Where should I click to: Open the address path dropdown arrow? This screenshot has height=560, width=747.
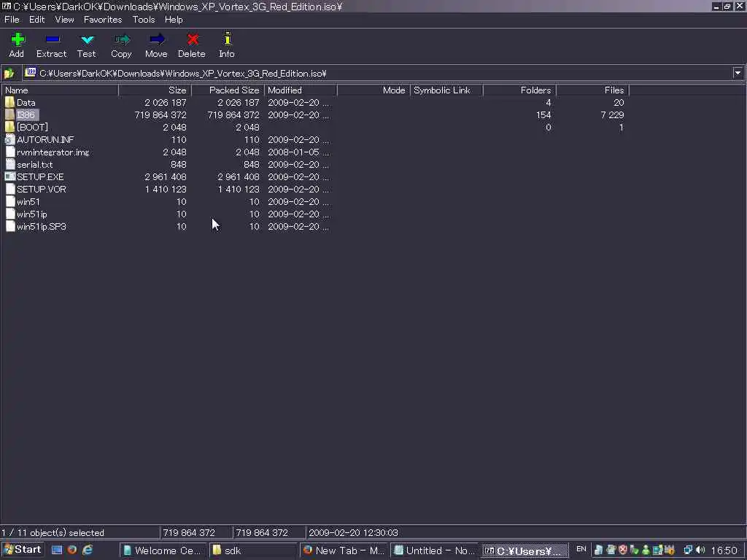738,73
